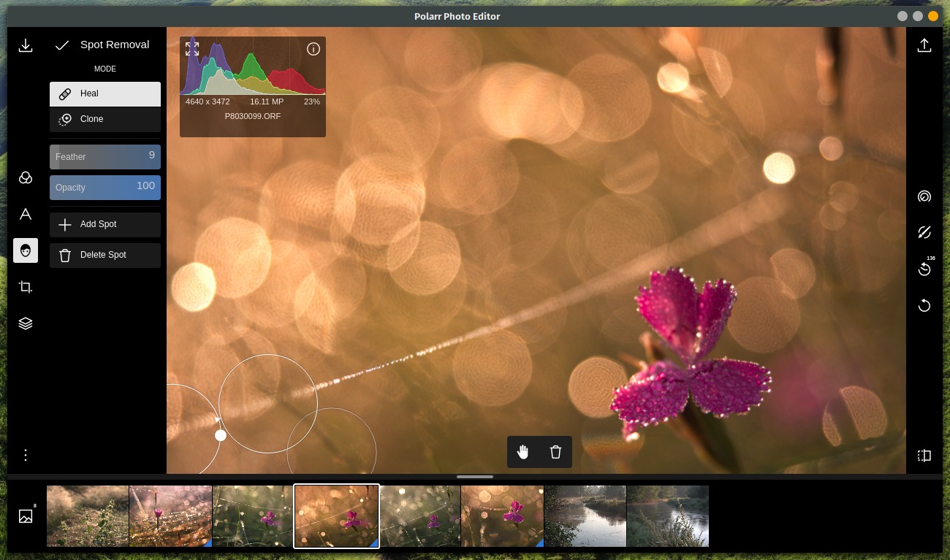The height and width of the screenshot is (560, 950).
Task: Click the 4640 x 3472 dimensions text
Action: 208,101
